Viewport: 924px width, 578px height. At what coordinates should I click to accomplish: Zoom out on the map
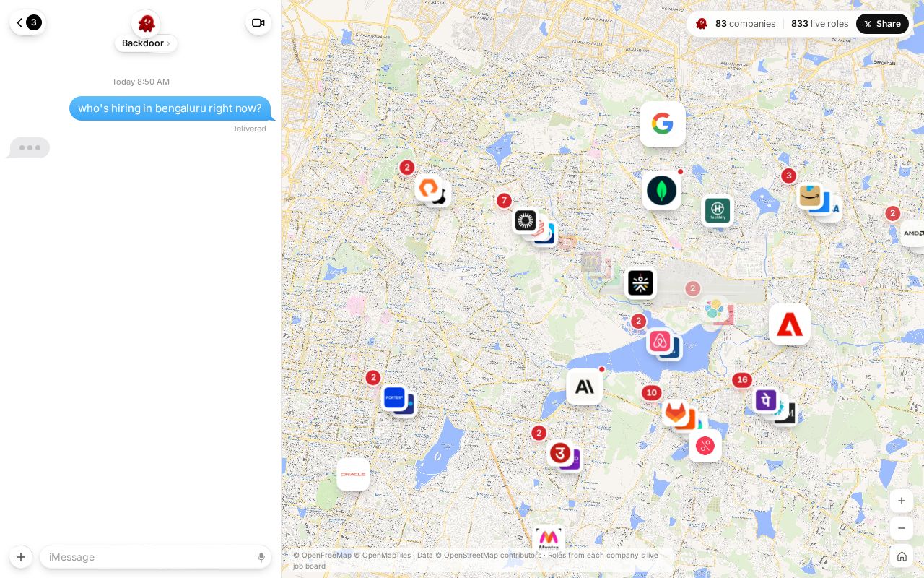[x=901, y=528]
